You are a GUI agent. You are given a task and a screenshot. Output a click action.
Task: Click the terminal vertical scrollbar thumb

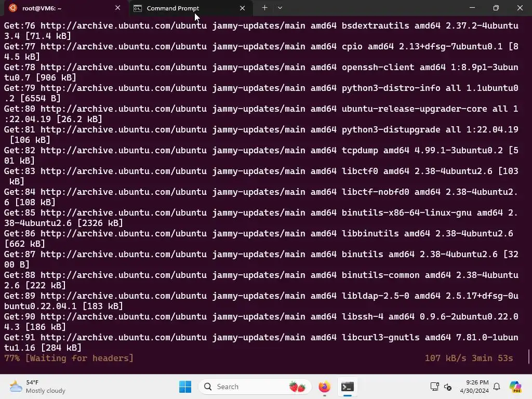529,356
